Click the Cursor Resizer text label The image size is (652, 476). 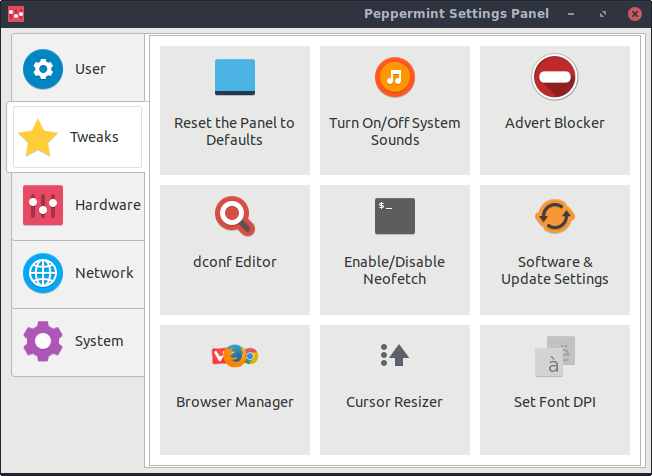[x=395, y=402]
